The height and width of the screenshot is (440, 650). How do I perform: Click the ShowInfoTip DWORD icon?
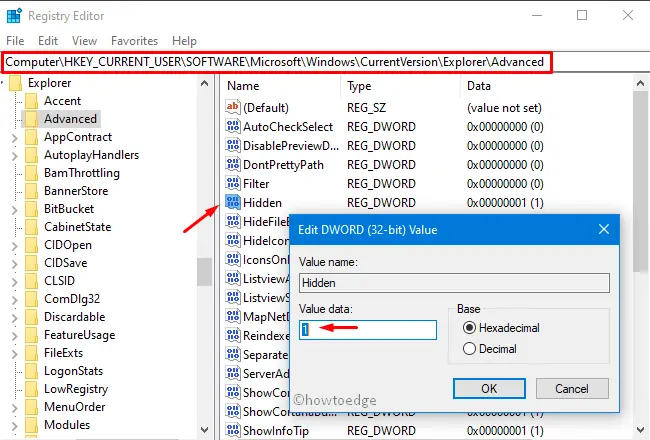[x=233, y=430]
